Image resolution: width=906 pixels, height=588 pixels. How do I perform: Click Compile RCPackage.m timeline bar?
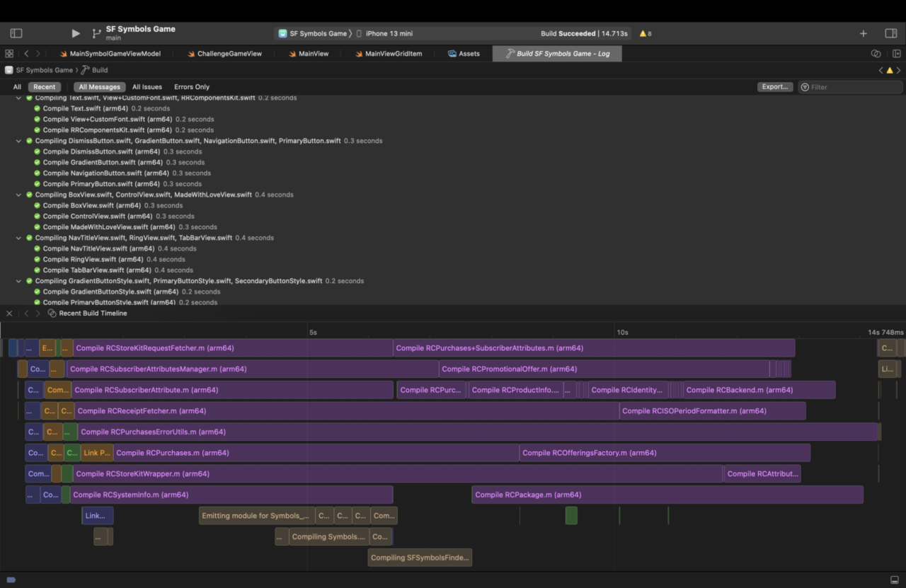pos(667,495)
